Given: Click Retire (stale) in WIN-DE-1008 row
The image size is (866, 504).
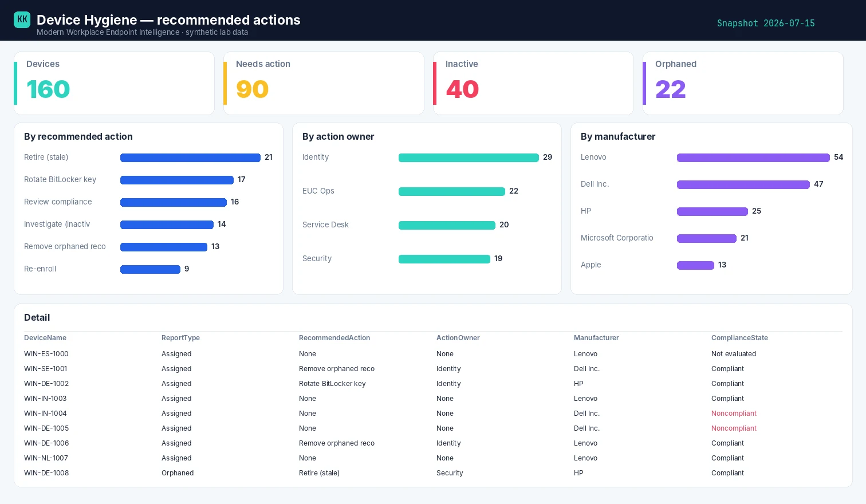Looking at the screenshot, I should (x=319, y=473).
